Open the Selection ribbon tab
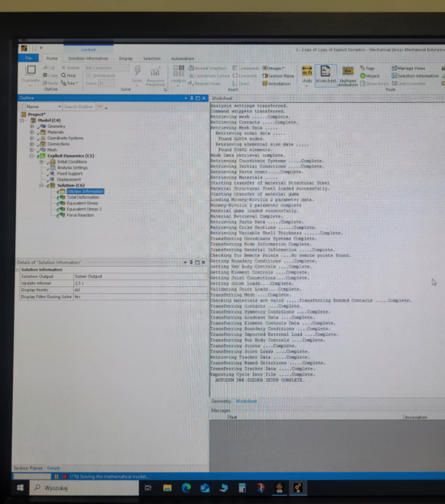The height and width of the screenshot is (504, 445). coord(152,58)
